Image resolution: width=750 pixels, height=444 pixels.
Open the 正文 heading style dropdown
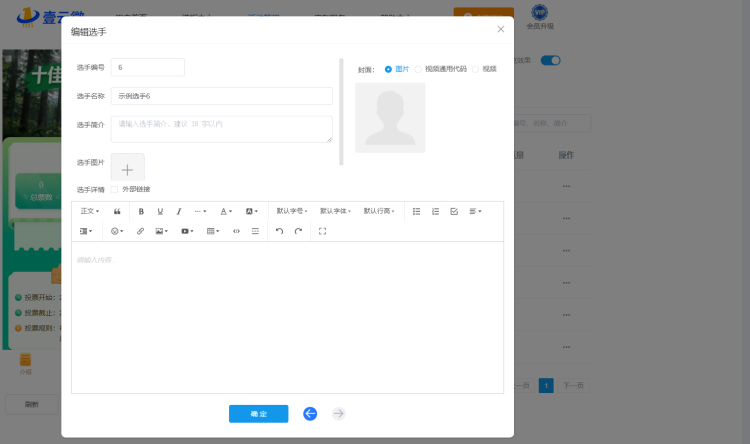pos(89,211)
